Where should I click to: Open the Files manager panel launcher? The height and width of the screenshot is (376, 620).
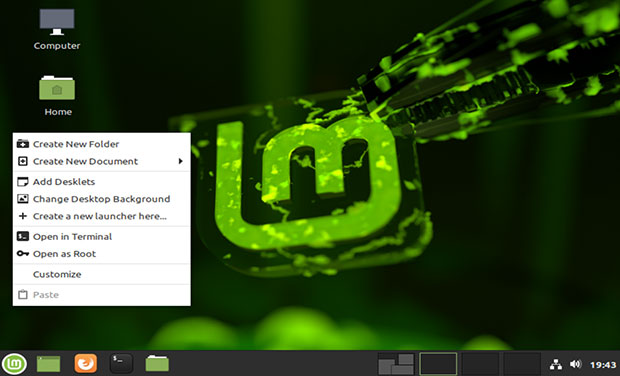pos(157,363)
